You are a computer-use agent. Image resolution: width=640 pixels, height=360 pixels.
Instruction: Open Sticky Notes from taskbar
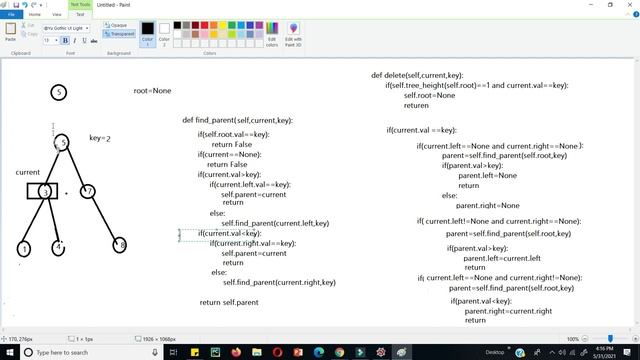(195, 352)
